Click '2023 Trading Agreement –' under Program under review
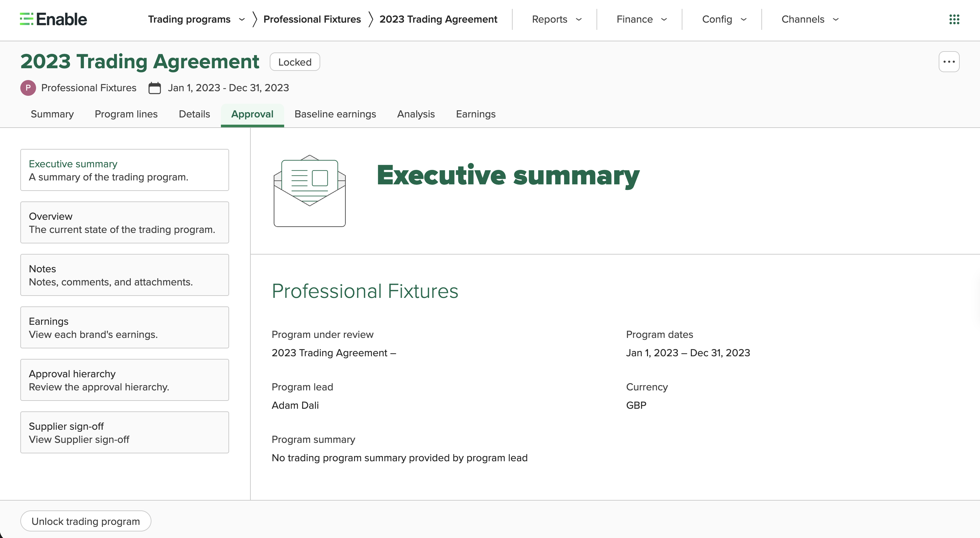The image size is (980, 538). [x=334, y=353]
